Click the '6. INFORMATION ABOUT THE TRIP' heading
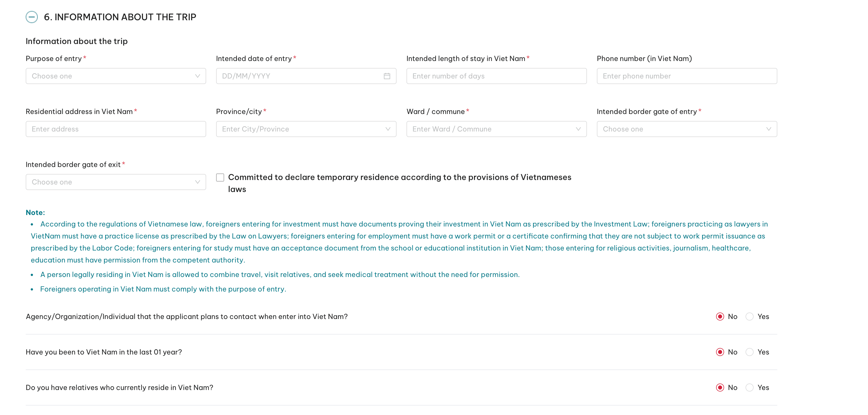Screen dimensions: 868x415 (120, 17)
